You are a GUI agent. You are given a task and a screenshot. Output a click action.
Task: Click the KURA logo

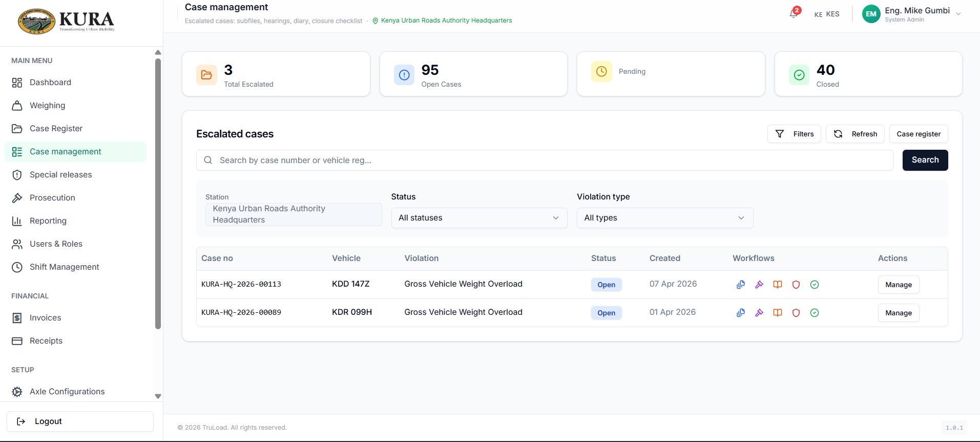point(66,22)
